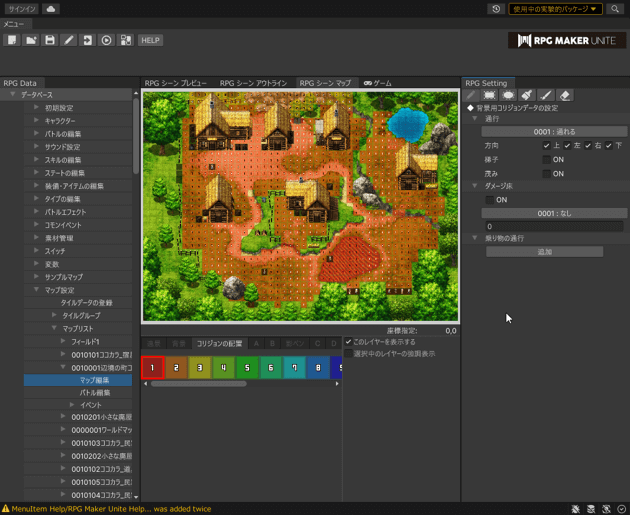The height and width of the screenshot is (515, 630).
Task: Click the 追加 button
Action: pos(544,252)
